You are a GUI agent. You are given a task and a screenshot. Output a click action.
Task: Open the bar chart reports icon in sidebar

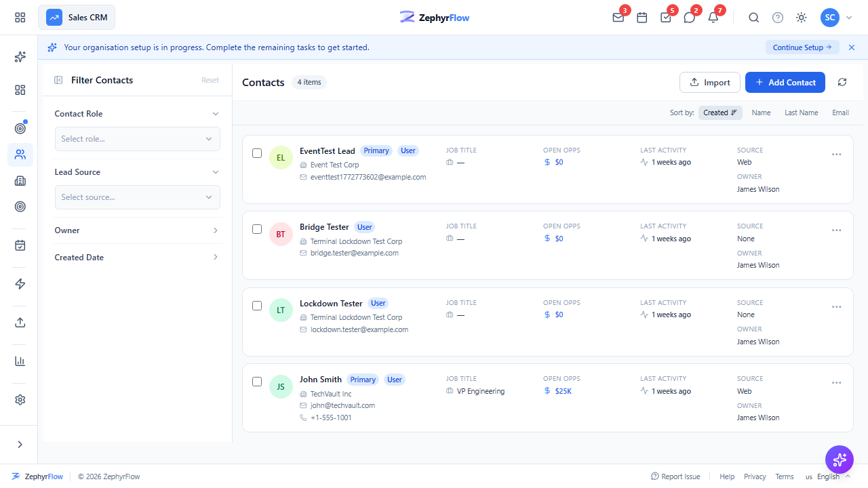coord(20,361)
